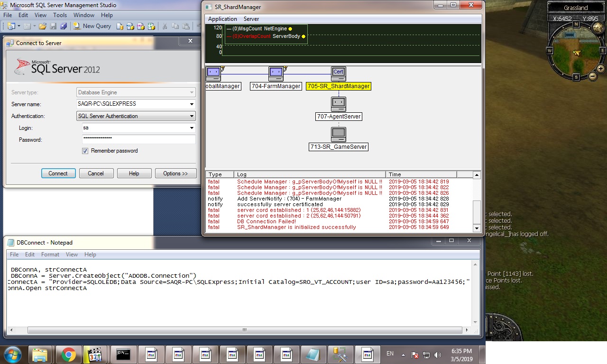The width and height of the screenshot is (607, 364).
Task: Click Notepad horizontal scrollbar thumb
Action: click(245, 330)
